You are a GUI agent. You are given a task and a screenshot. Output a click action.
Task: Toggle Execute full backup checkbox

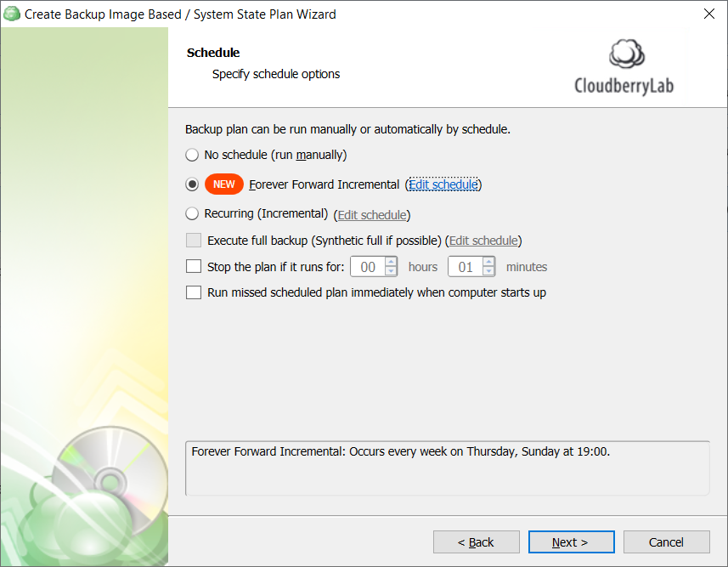(194, 241)
